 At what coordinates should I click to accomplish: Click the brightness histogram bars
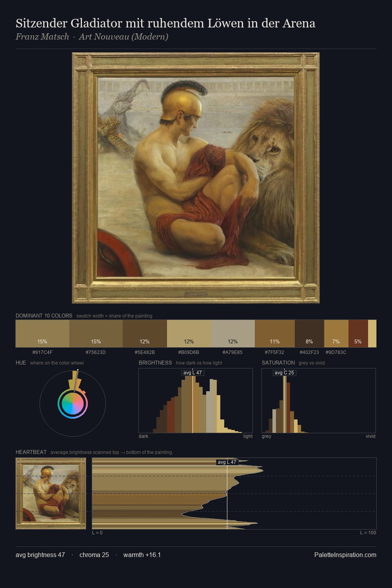pos(196,401)
